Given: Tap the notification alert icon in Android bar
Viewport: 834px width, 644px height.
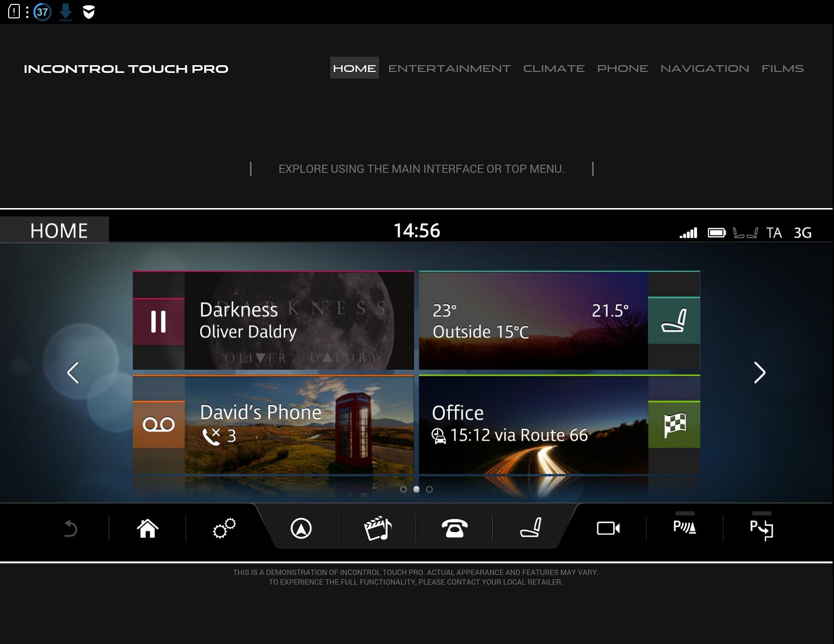Looking at the screenshot, I should 14,12.
